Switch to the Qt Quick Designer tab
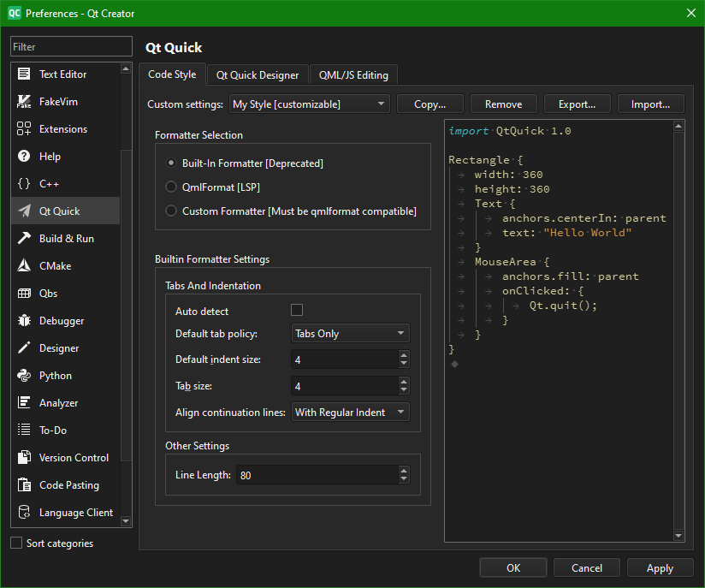The image size is (705, 588). tap(258, 75)
